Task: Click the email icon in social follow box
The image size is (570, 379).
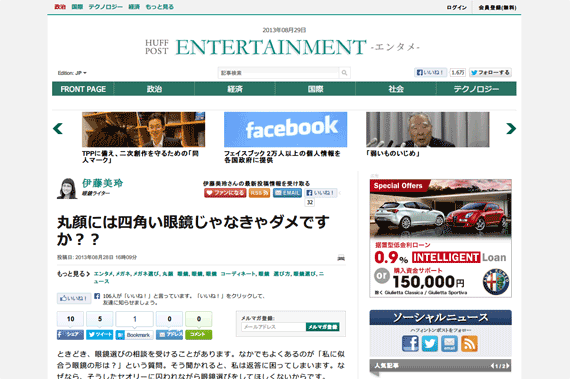Action: pyautogui.click(x=449, y=343)
